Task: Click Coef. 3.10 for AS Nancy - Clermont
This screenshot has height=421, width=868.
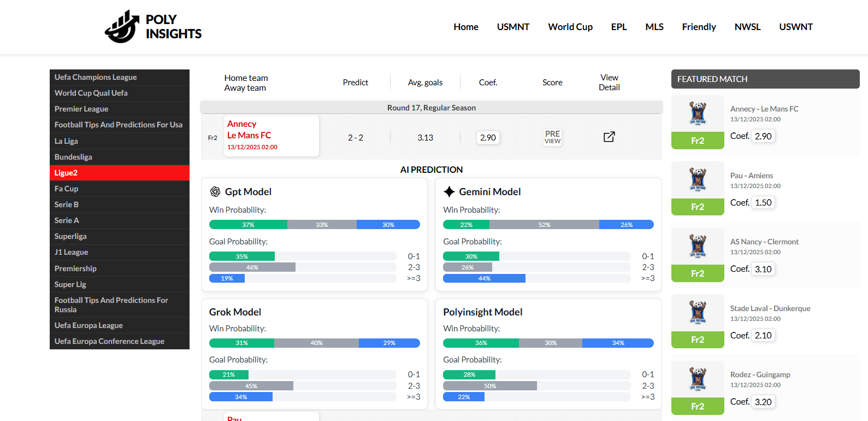Action: pyautogui.click(x=763, y=269)
